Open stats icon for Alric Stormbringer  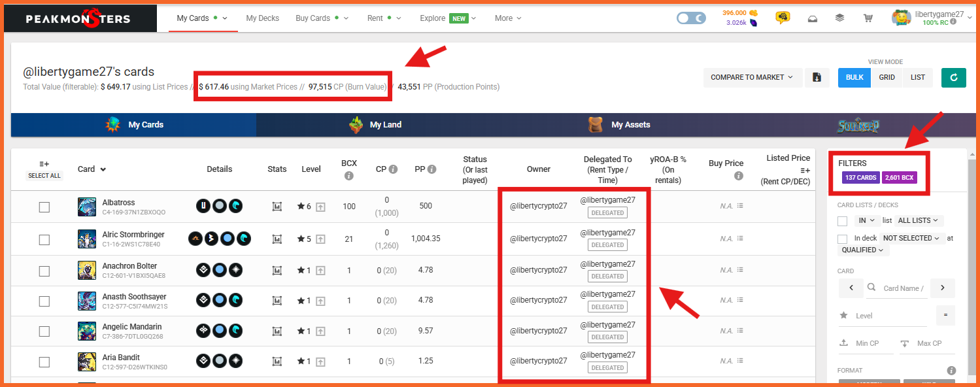[x=277, y=239]
